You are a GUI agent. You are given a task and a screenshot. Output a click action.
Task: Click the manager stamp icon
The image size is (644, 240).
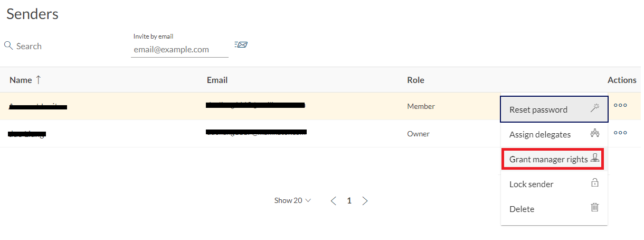tap(595, 158)
